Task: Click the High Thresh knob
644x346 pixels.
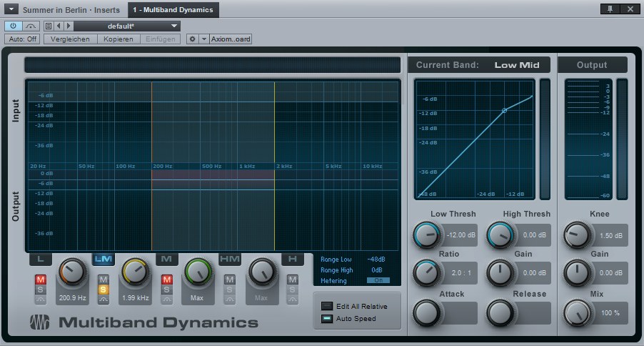Action: click(500, 235)
